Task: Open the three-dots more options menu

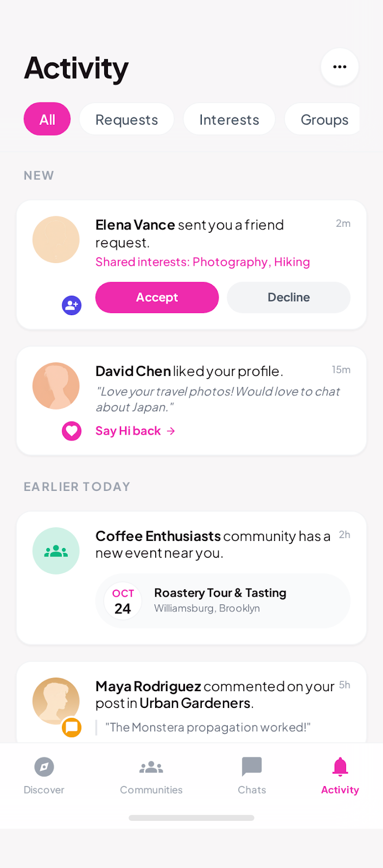Action: click(340, 67)
